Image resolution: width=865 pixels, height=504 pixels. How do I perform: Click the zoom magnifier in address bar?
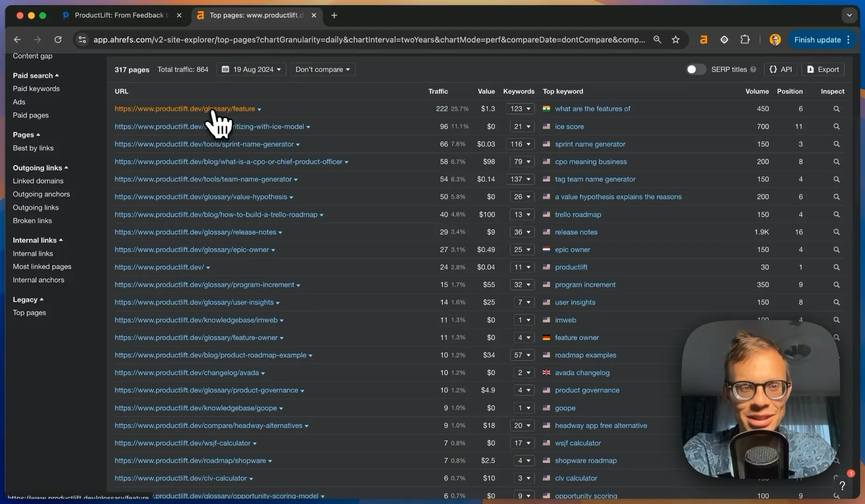[x=657, y=40]
